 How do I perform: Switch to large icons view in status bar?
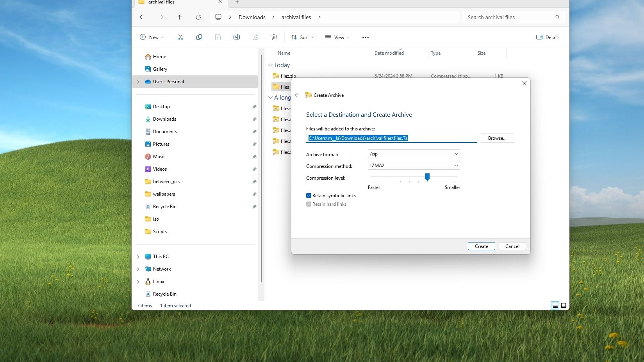point(564,305)
